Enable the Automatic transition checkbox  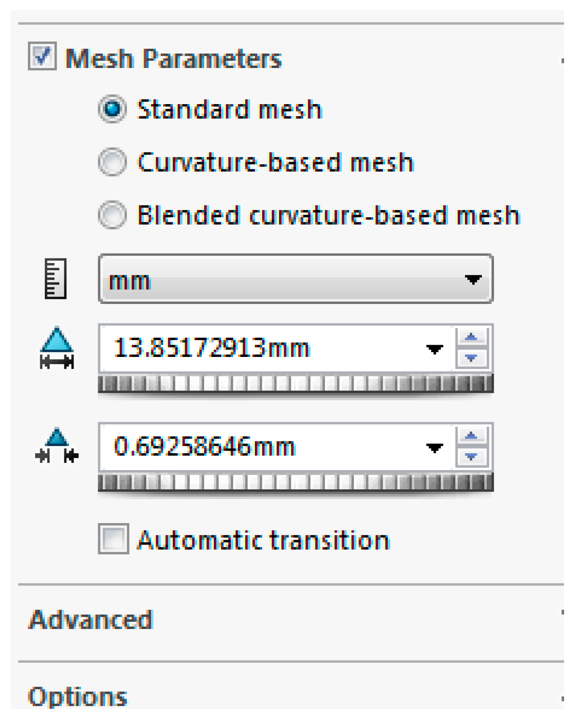[113, 539]
